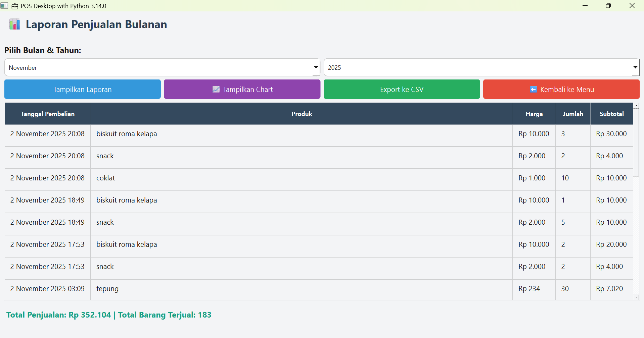644x338 pixels.
Task: Click the Produk column header
Action: tap(302, 114)
